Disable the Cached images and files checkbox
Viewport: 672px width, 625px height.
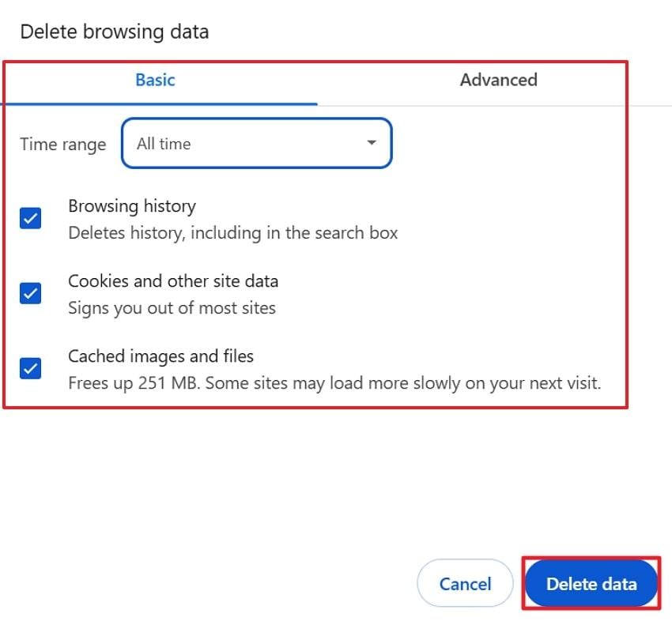(x=30, y=368)
